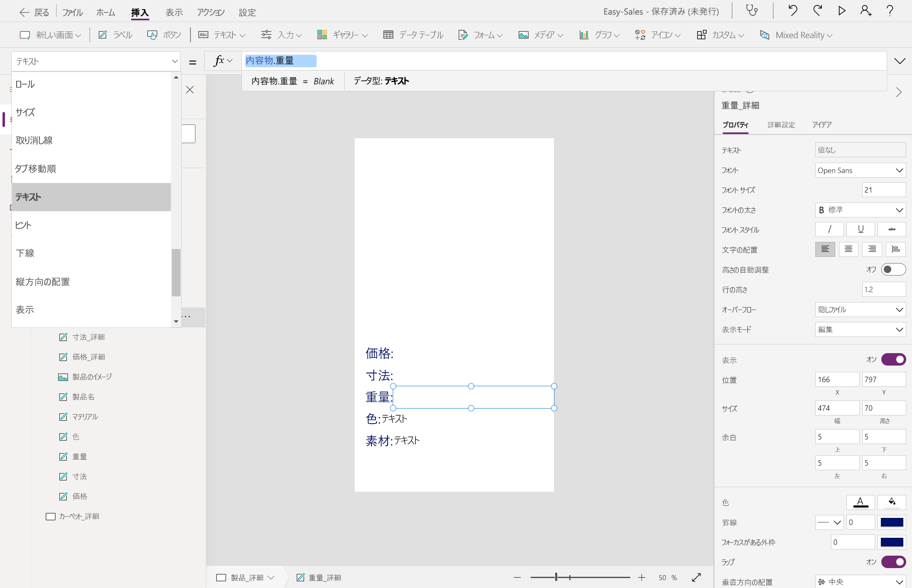This screenshot has width=912, height=588.
Task: Click the App checker stethoscope icon
Action: pos(752,11)
